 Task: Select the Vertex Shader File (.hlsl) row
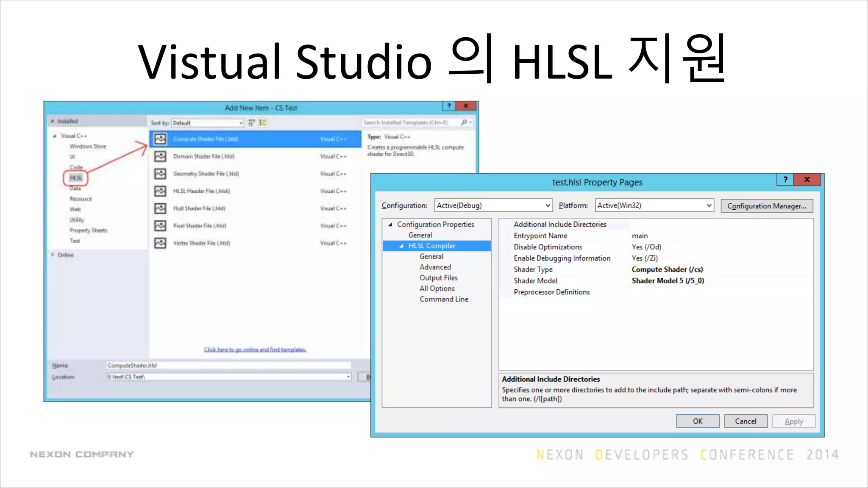coord(256,243)
